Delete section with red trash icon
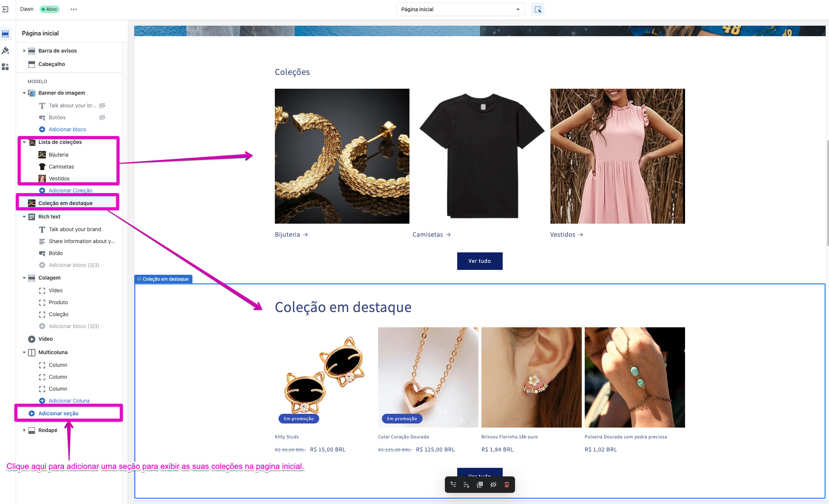This screenshot has width=829, height=504. [x=507, y=485]
